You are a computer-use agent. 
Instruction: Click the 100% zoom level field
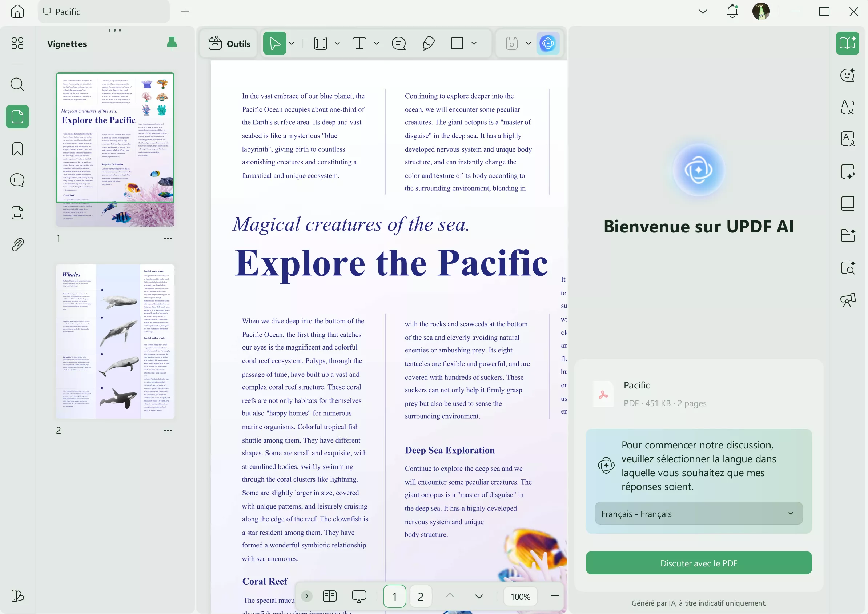click(x=520, y=596)
